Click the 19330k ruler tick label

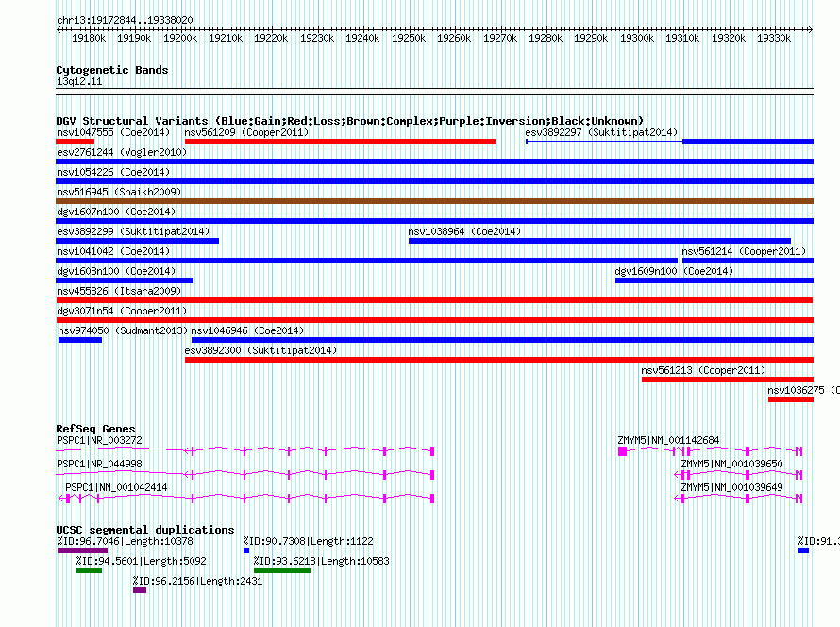point(774,38)
